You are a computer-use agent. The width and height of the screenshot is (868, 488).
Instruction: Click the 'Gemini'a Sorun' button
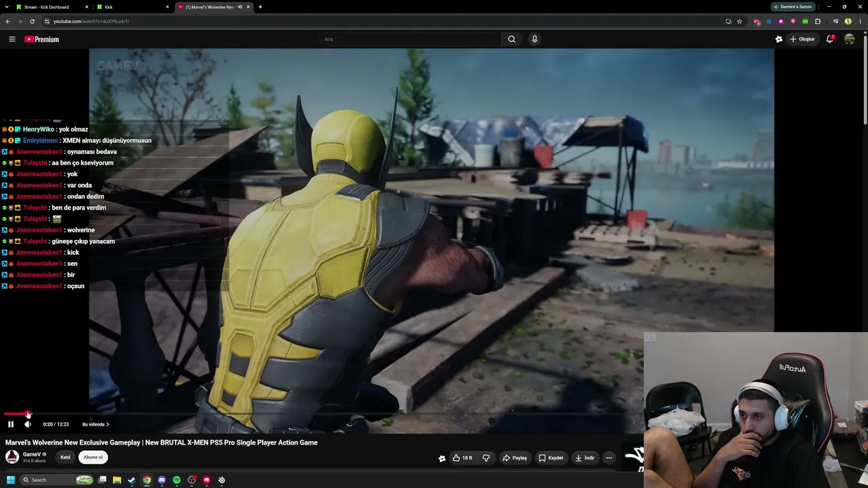coord(793,7)
